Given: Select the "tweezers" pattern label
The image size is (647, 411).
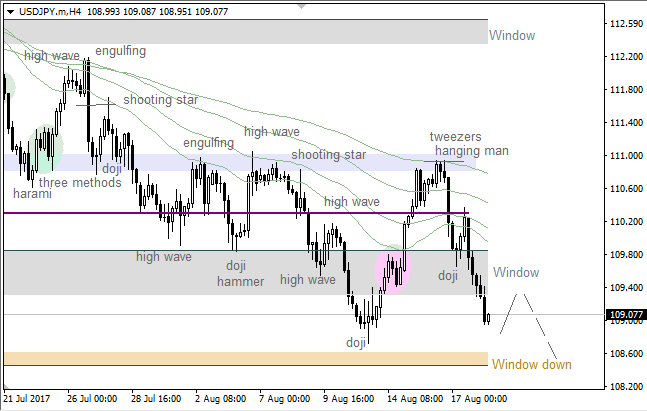Looking at the screenshot, I should [x=456, y=136].
